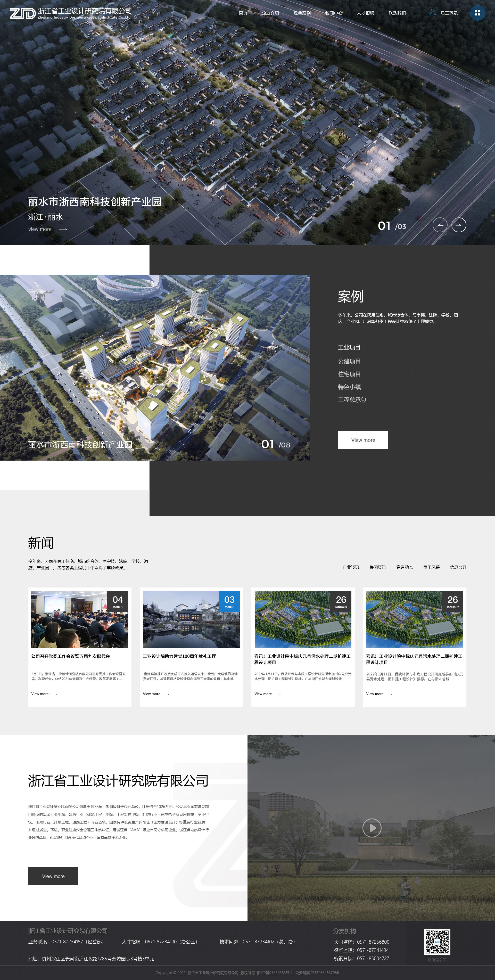Open the grid menu icon in the header

coord(477,13)
